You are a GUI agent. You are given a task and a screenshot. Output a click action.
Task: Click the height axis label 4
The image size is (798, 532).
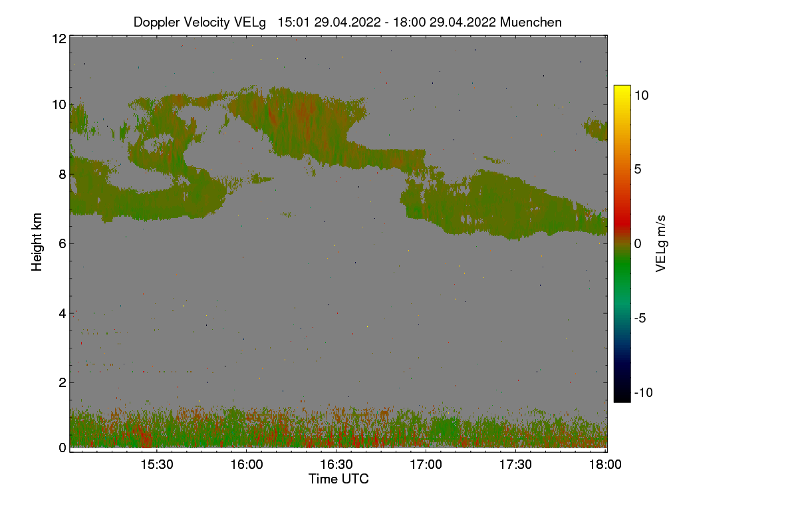coord(63,313)
